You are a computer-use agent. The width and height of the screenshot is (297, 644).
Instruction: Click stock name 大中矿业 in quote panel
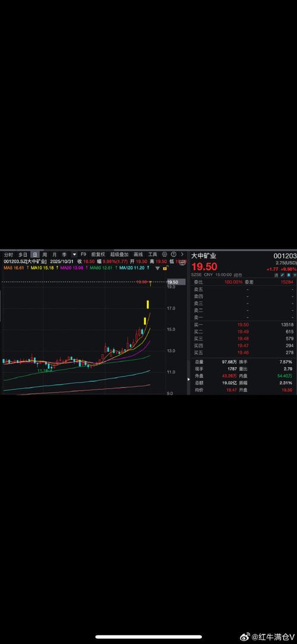pyautogui.click(x=204, y=255)
